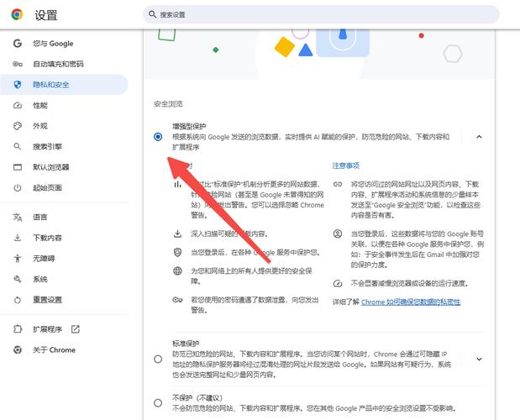Viewport: 520px width, 420px height.
Task: Click the download icon beside 深入扫描 text
Action: (177, 234)
